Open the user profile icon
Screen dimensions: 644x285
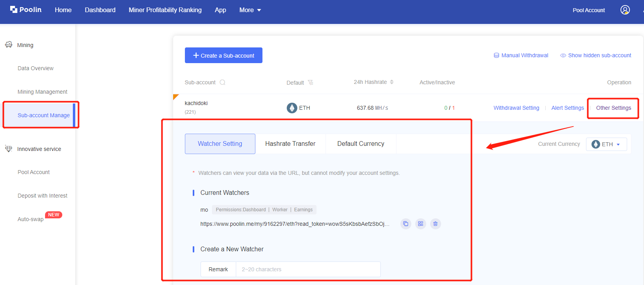point(625,10)
